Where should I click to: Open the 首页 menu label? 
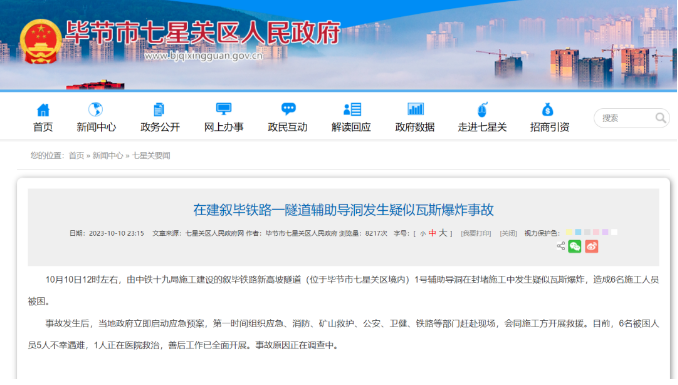(43, 127)
